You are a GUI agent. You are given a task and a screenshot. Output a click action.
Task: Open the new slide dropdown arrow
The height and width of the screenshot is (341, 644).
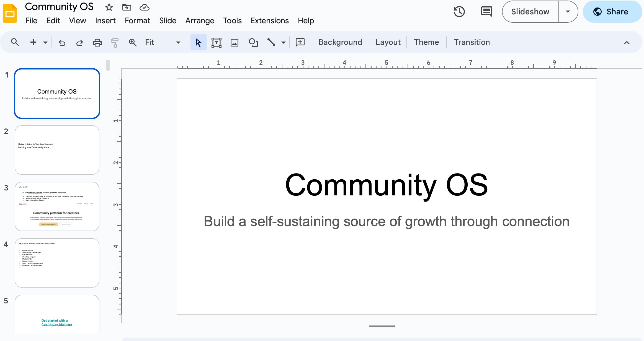click(45, 42)
